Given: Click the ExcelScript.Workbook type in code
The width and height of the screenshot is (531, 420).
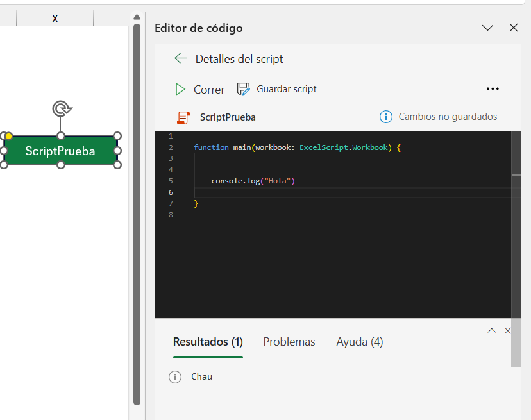Looking at the screenshot, I should (343, 147).
